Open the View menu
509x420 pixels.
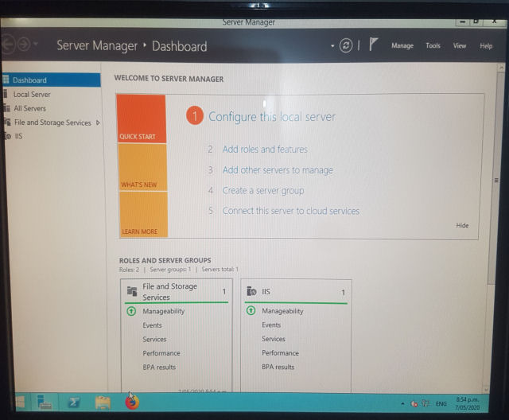point(460,46)
